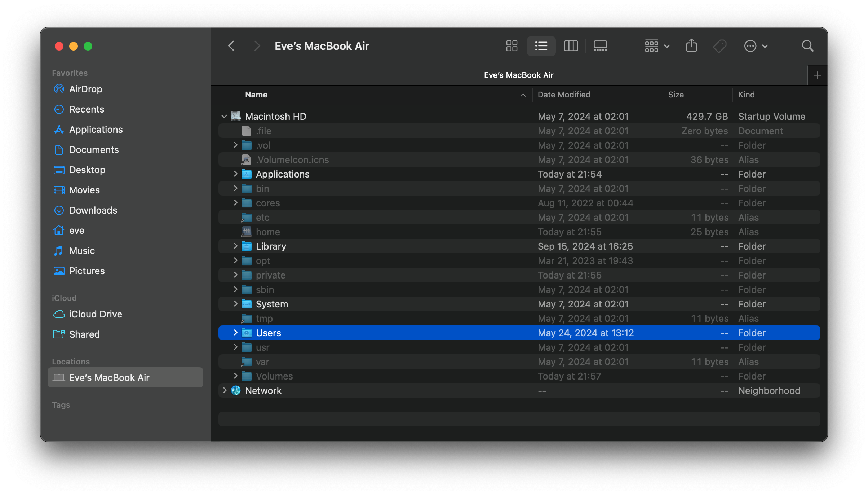868x495 pixels.
Task: Sort by Date Modified column header
Action: (x=564, y=95)
